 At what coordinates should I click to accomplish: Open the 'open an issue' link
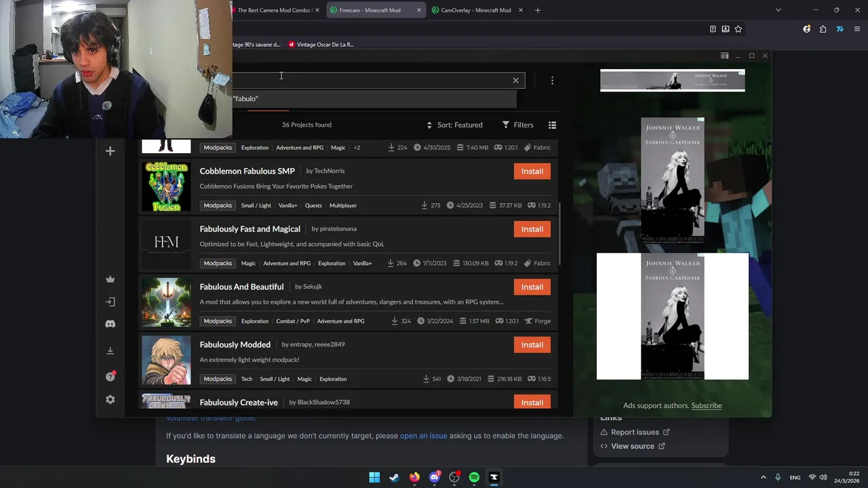click(424, 436)
